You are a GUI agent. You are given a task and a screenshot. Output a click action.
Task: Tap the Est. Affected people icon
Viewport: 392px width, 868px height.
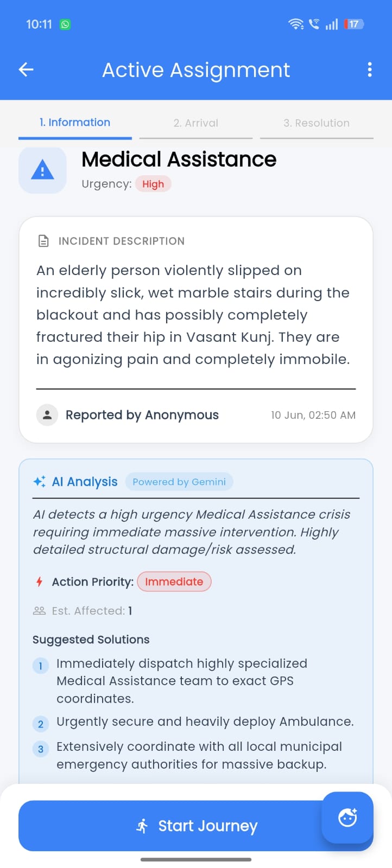point(39,611)
